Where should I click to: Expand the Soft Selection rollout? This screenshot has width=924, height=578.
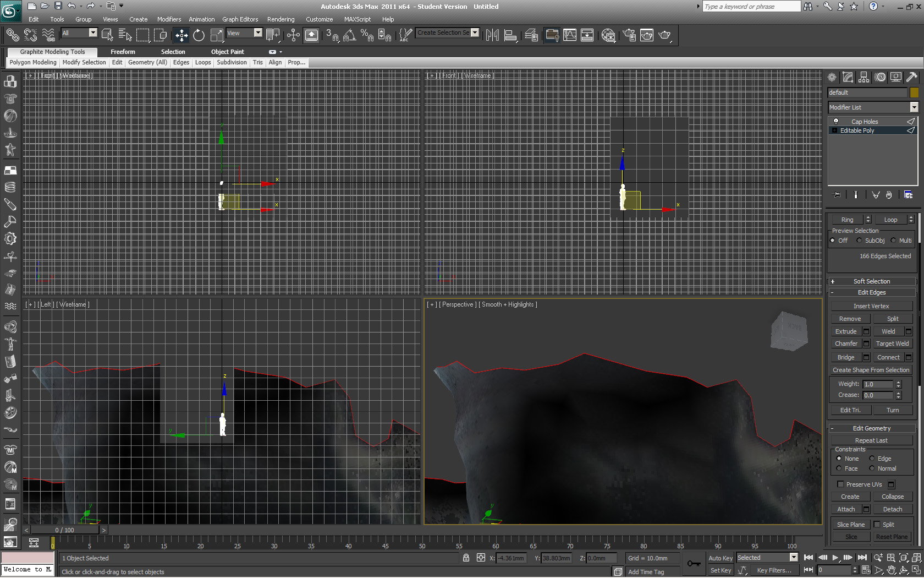click(x=872, y=281)
